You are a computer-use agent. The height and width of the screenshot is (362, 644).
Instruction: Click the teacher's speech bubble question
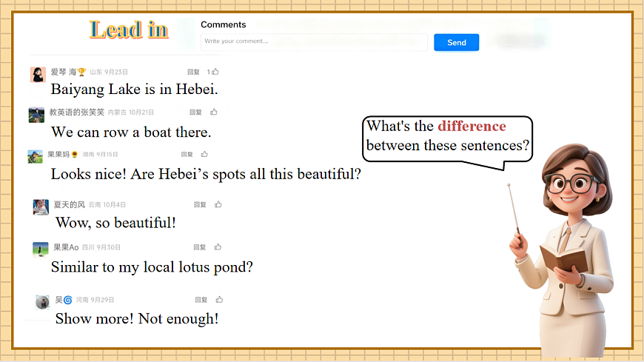click(x=448, y=136)
